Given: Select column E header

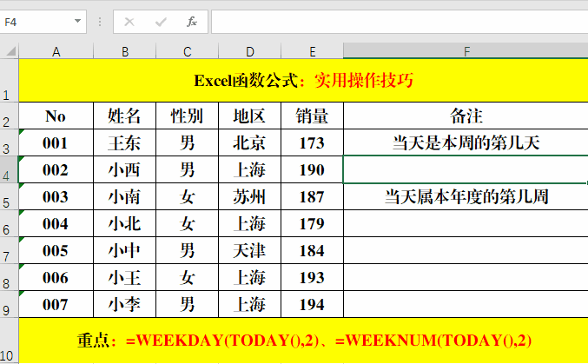Looking at the screenshot, I should coord(313,51).
